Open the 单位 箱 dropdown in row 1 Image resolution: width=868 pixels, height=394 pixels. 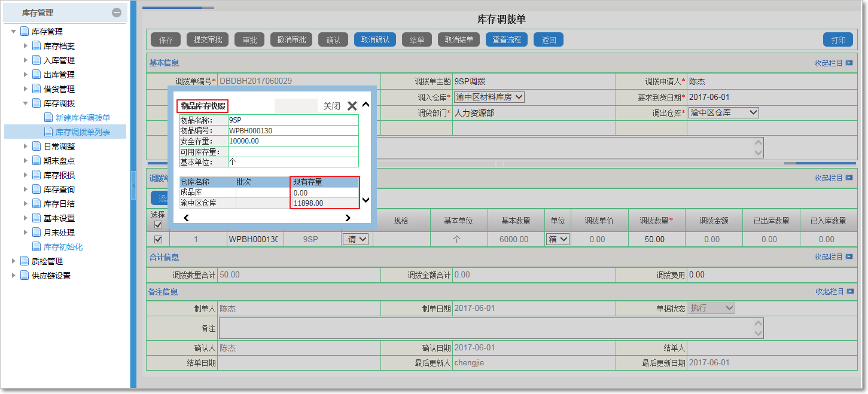(557, 239)
